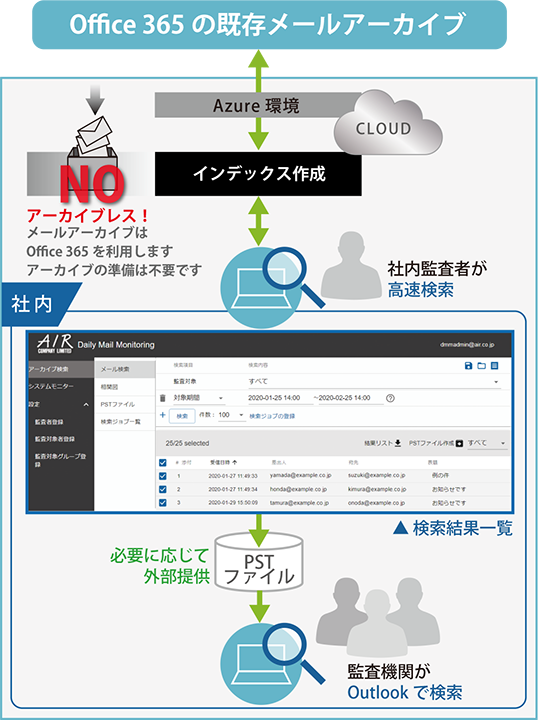Click recipient onoda@example.co.jp

point(376,503)
